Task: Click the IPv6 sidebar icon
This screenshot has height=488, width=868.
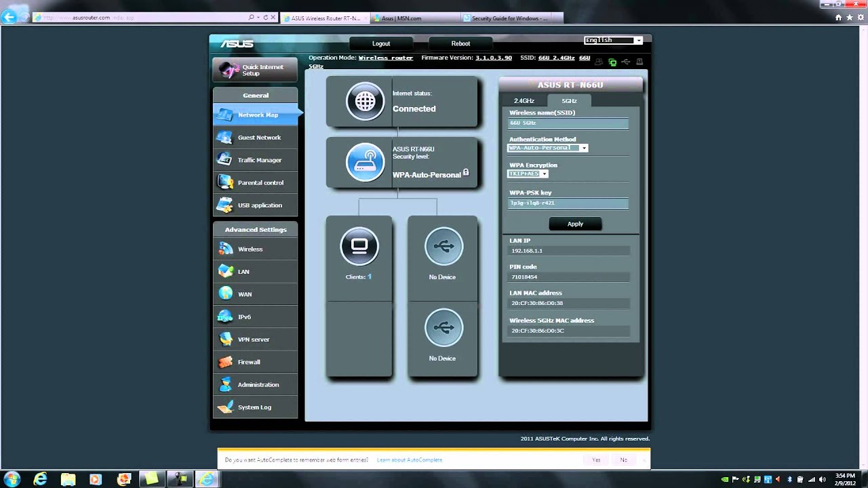Action: (225, 317)
